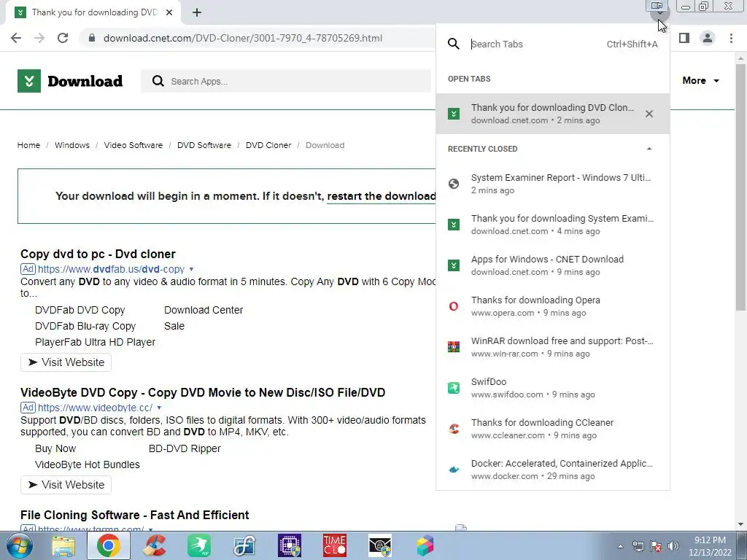Open SwifDoo green bird taskbar icon
Image resolution: width=747 pixels, height=560 pixels.
coord(199,545)
